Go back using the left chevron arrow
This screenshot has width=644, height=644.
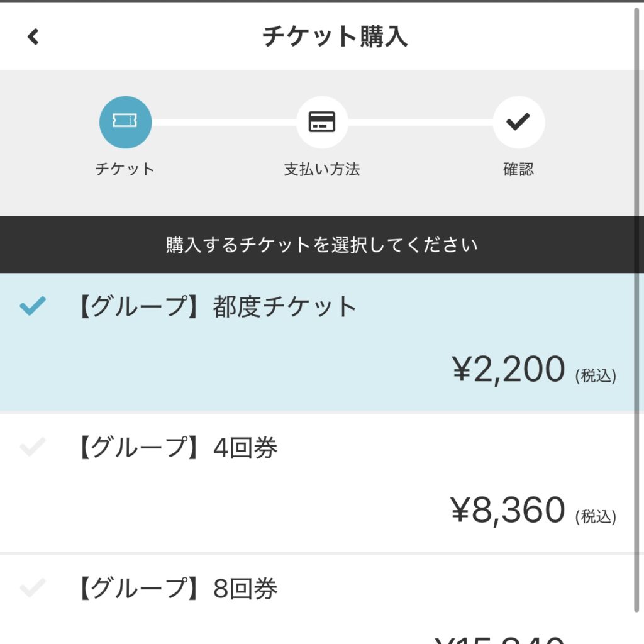click(x=33, y=36)
